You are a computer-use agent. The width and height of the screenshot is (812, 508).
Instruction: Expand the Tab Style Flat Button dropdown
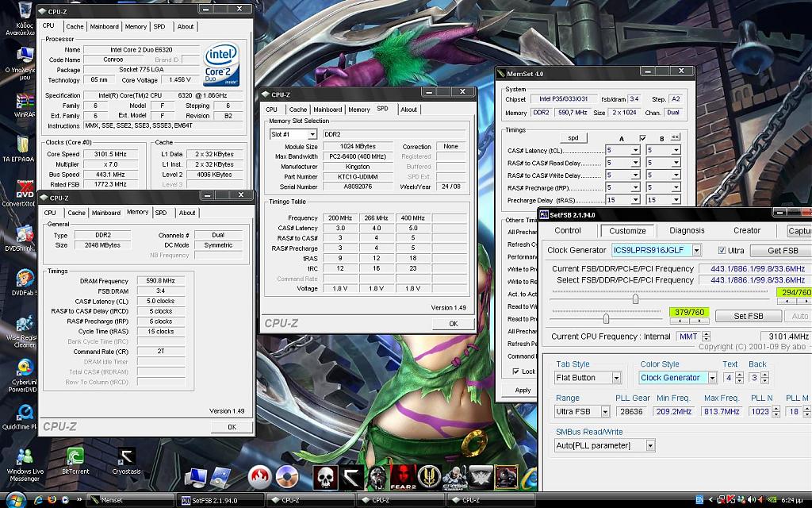[616, 378]
